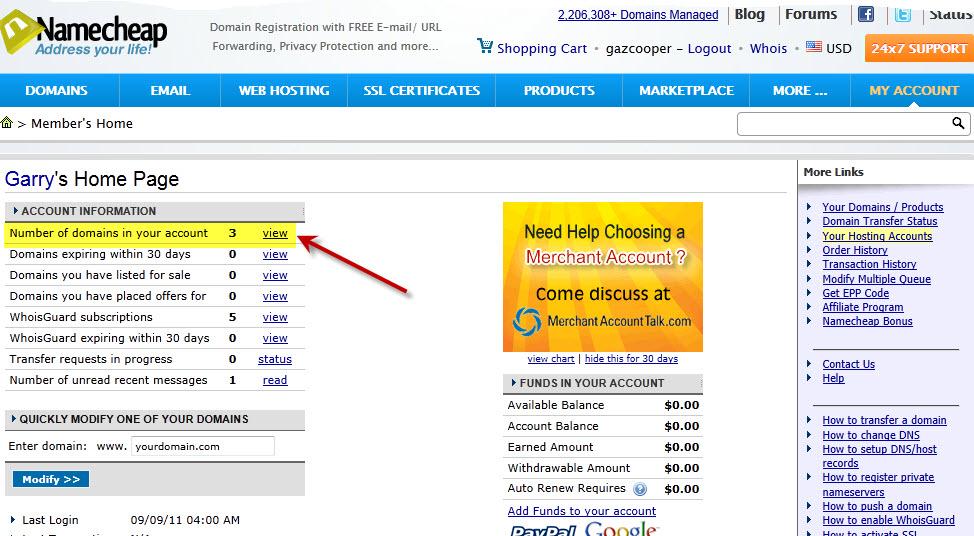View number of domains in your account

click(x=275, y=233)
